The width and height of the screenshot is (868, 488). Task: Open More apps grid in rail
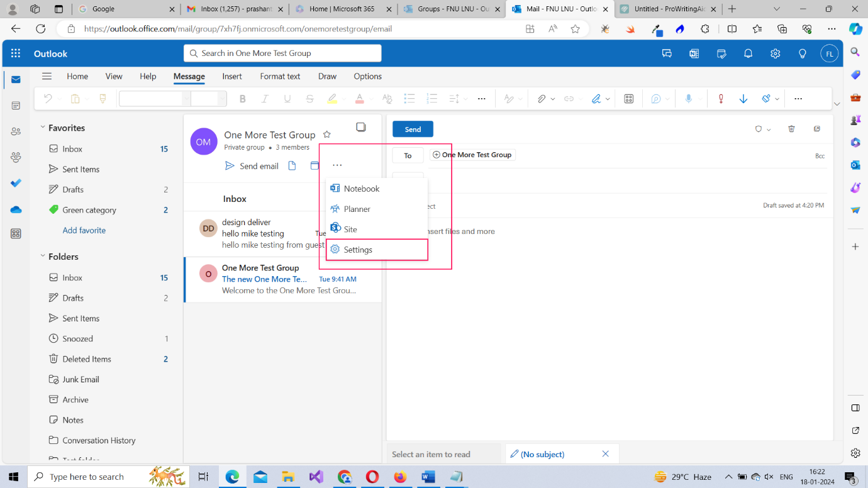click(16, 234)
